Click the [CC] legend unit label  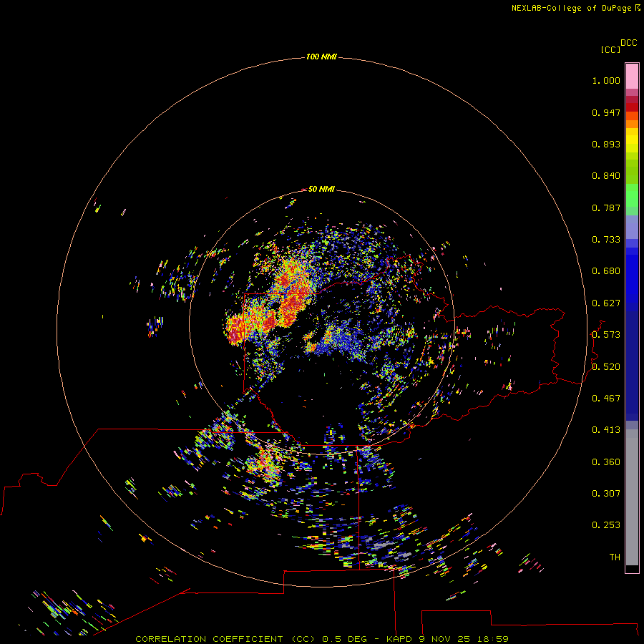[x=611, y=49]
